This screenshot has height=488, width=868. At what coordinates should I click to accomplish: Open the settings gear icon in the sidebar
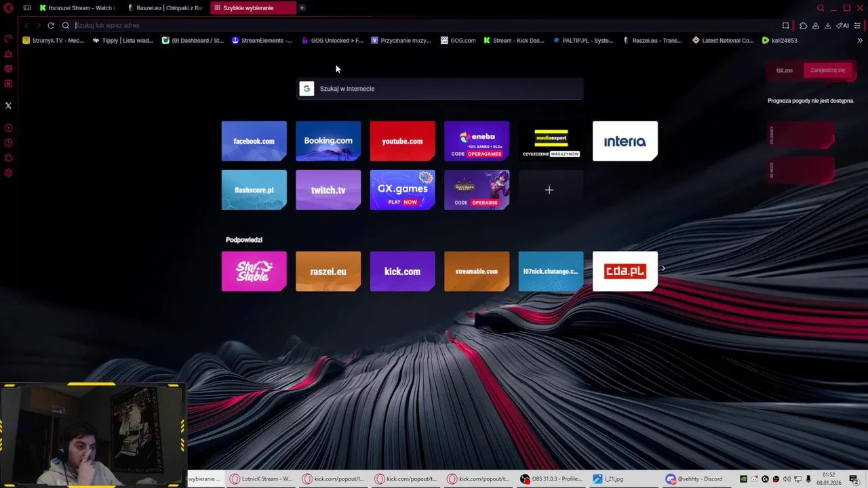(x=8, y=173)
